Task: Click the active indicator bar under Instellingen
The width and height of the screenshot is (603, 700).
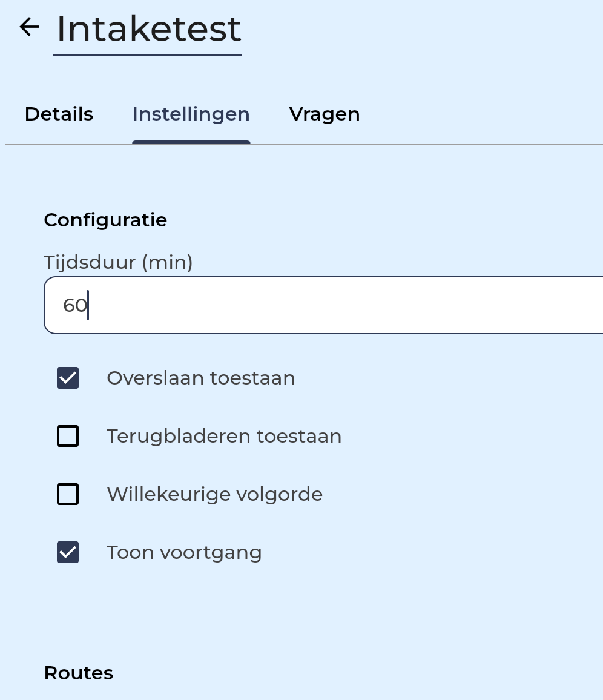Action: pyautogui.click(x=191, y=142)
